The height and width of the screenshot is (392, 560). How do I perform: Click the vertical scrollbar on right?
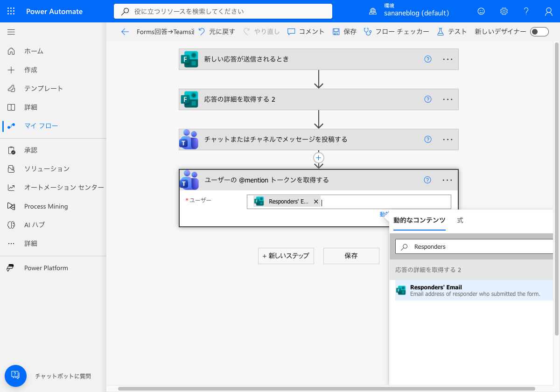click(x=556, y=189)
